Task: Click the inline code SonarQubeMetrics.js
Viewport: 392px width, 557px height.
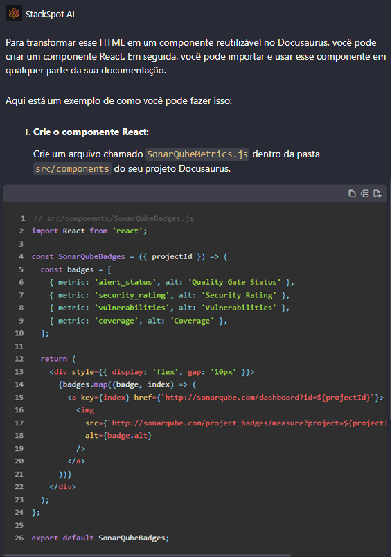Action: click(197, 154)
